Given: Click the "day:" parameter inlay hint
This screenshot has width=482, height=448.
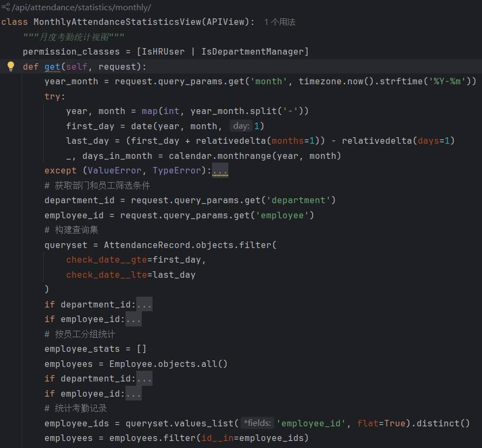Looking at the screenshot, I should pos(241,126).
